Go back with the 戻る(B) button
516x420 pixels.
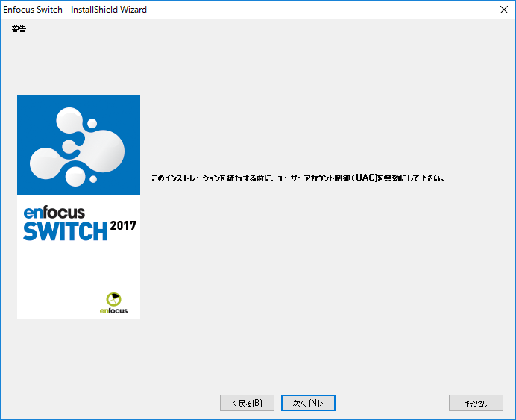tap(247, 403)
